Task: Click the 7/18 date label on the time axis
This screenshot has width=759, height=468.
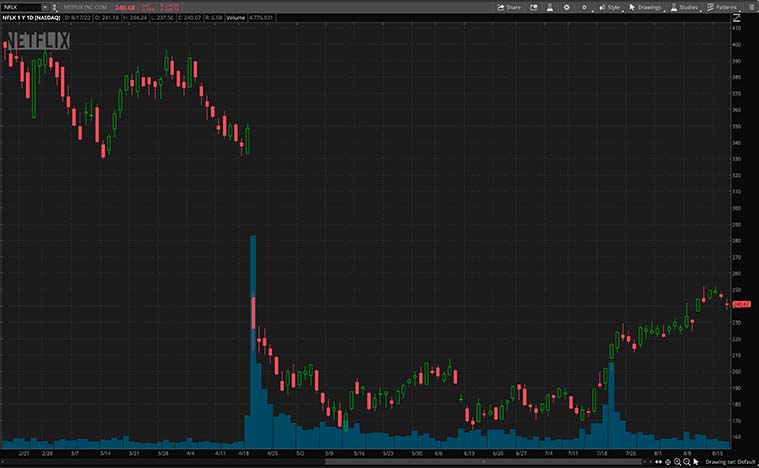Action: pos(602,453)
